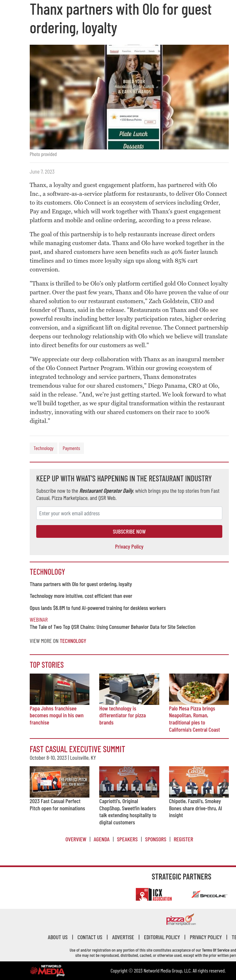Select the Speakers summit menu item
Image resolution: width=236 pixels, height=980 pixels.
(x=127, y=839)
